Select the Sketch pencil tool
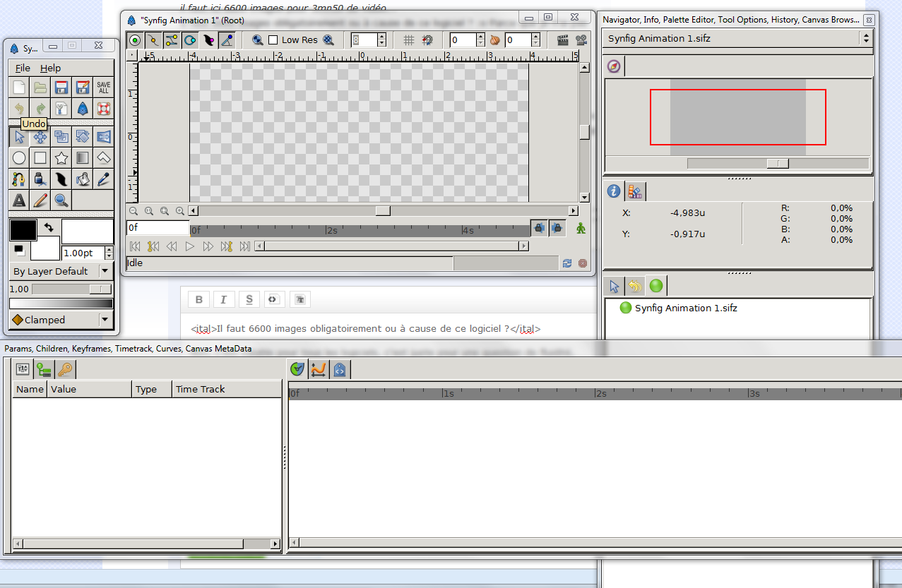 40,200
